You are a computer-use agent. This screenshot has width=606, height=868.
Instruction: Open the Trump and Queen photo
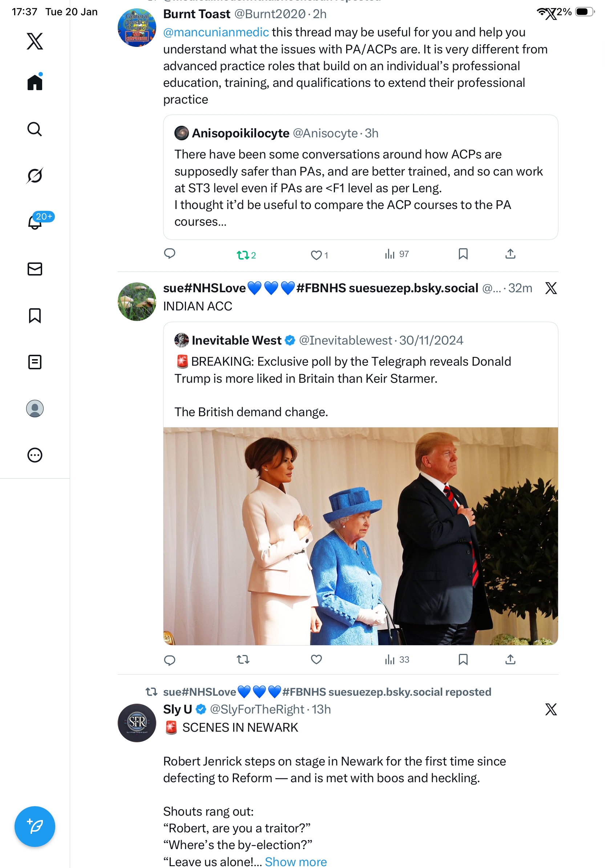coord(360,536)
